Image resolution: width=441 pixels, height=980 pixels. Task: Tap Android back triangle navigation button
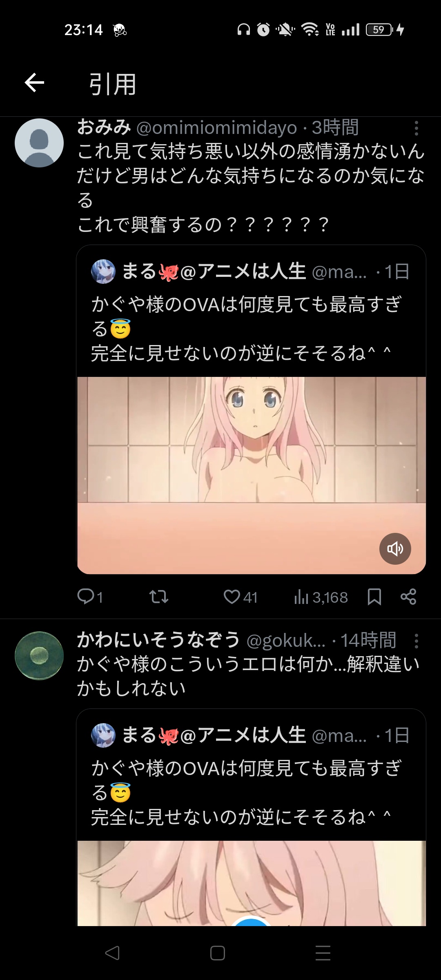112,953
